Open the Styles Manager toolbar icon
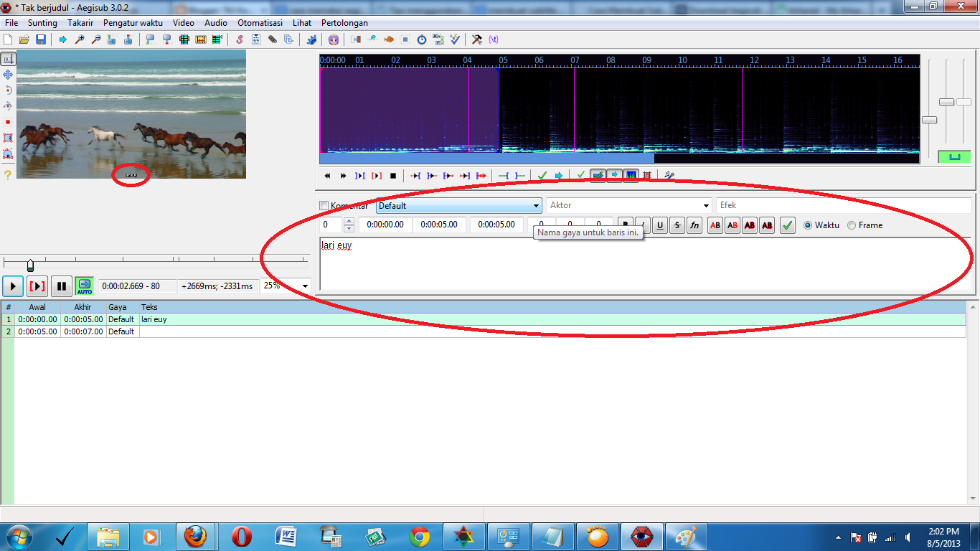 click(x=239, y=39)
